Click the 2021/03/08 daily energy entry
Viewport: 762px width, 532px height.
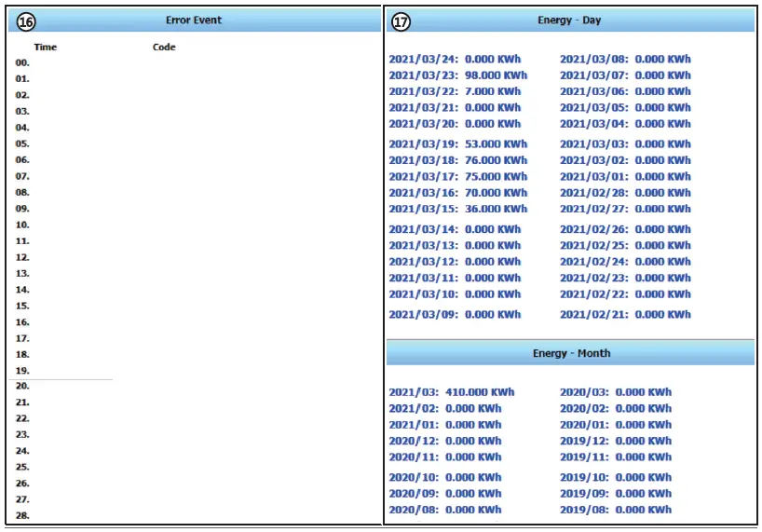(625, 60)
